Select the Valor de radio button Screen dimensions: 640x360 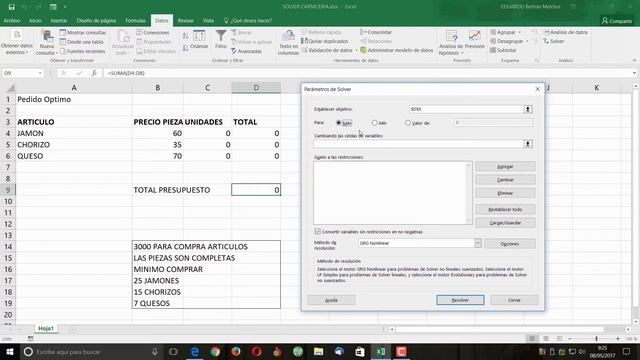(x=408, y=122)
